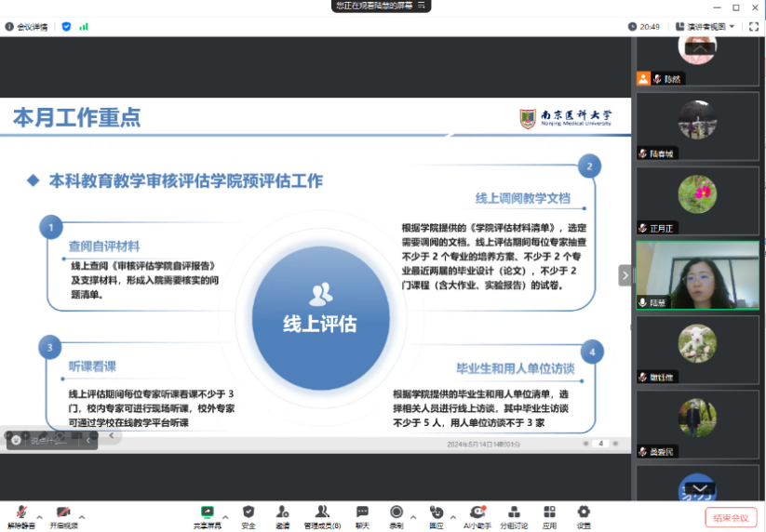The width and height of the screenshot is (766, 532).
Task: Open the AI Assistant (AI小助手)
Action: coord(477,512)
